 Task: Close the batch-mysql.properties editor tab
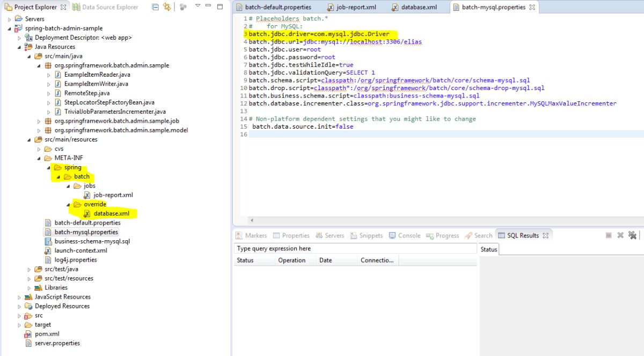[x=532, y=8]
